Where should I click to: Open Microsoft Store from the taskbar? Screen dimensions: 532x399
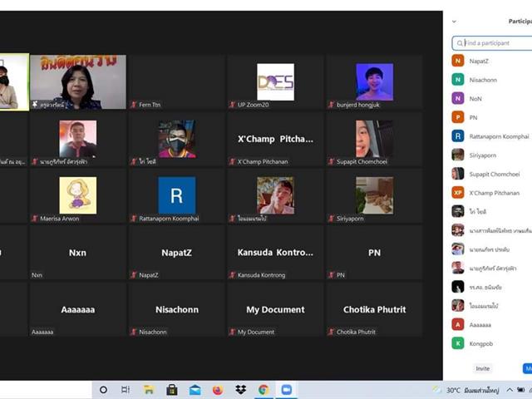tap(172, 390)
